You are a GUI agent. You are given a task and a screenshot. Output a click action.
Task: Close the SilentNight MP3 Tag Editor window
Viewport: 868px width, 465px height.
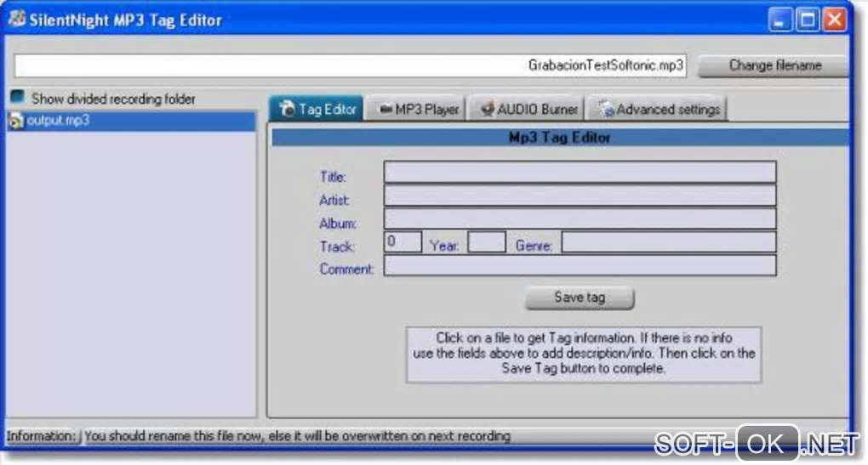pos(834,20)
